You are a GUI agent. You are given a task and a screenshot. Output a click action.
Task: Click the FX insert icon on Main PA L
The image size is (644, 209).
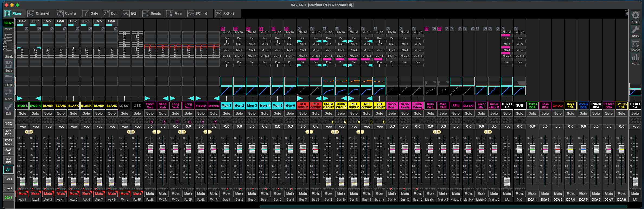point(427,28)
